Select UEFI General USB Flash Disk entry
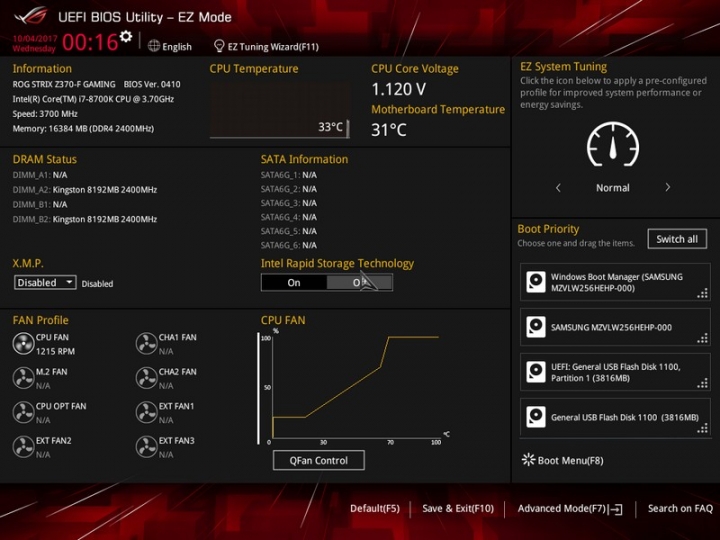 (x=615, y=372)
